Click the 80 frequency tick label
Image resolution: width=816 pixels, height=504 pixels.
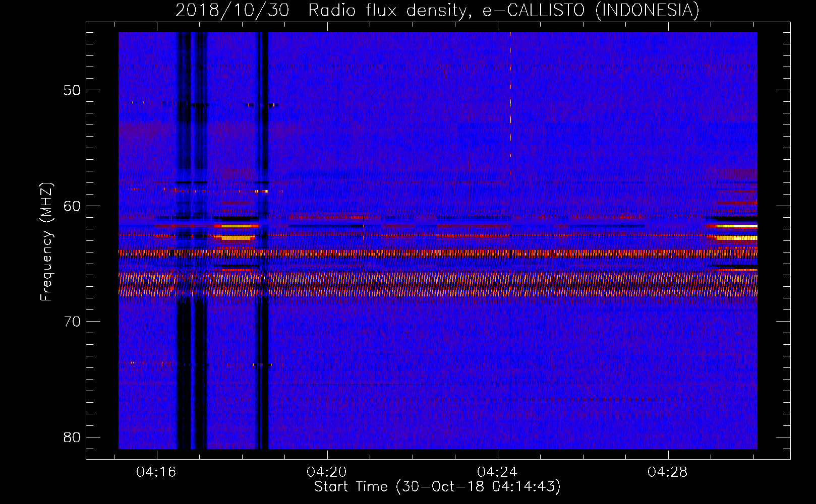tap(72, 437)
